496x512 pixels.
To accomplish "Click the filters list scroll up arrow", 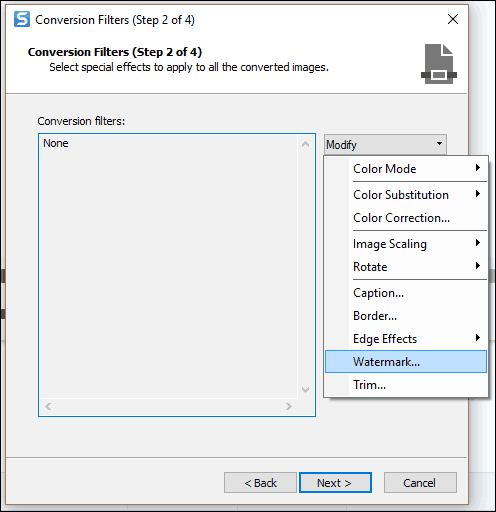I will [x=305, y=144].
